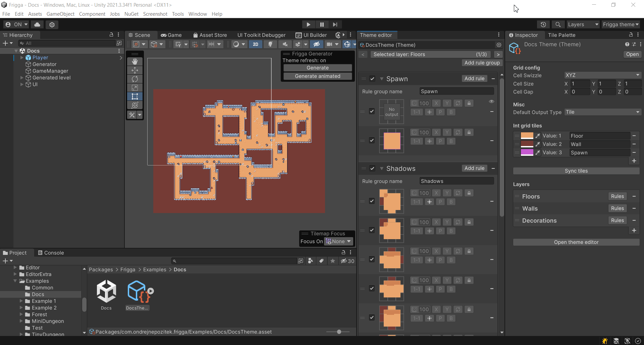Collapse the Spawn rule group foldout

pos(381,79)
